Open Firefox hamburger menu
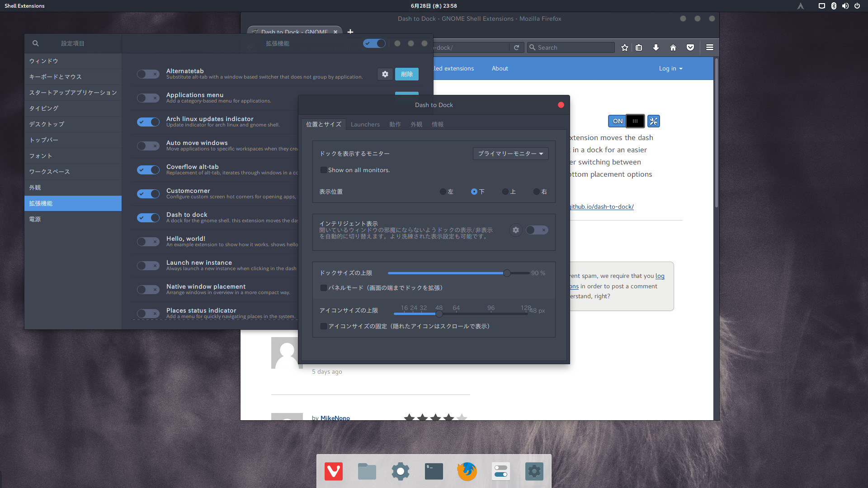 point(710,47)
